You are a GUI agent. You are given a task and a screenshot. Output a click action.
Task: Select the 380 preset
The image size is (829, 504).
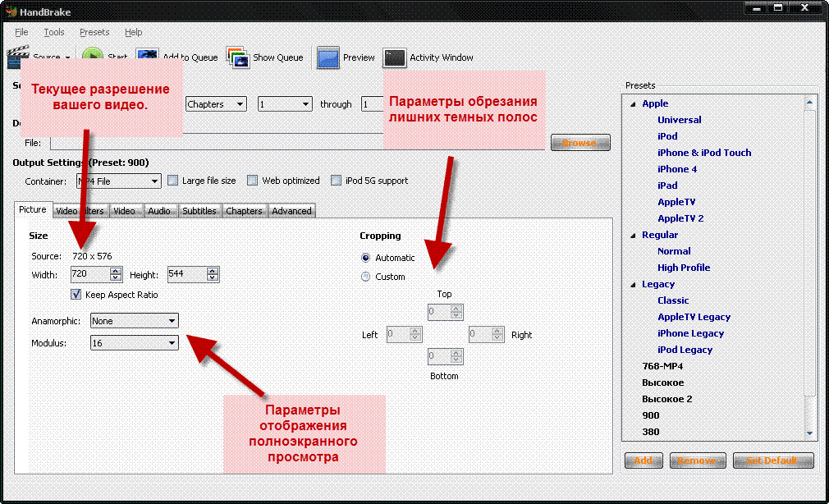(651, 432)
